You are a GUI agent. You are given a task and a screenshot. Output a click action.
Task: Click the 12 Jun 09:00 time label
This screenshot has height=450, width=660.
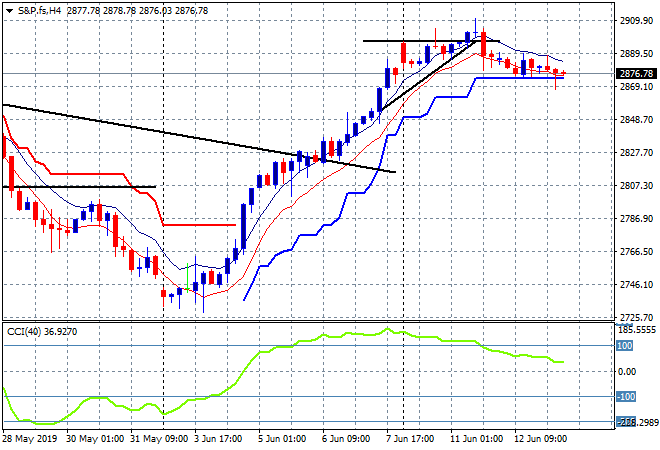[540, 439]
